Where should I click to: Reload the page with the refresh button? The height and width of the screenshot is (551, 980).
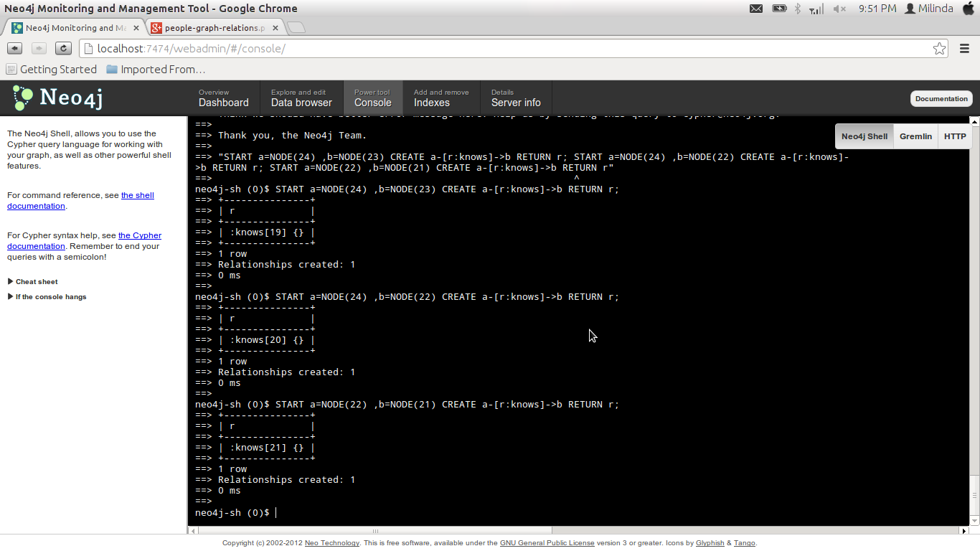point(63,48)
